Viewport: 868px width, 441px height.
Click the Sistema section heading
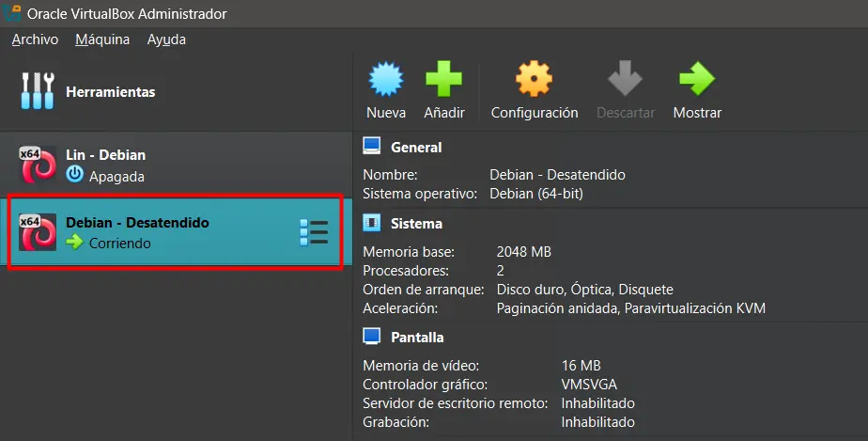coord(416,224)
